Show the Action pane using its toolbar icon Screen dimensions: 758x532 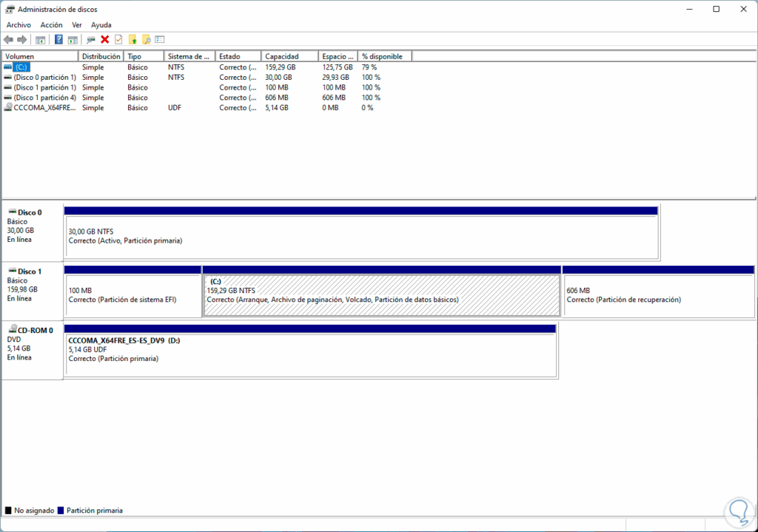71,39
